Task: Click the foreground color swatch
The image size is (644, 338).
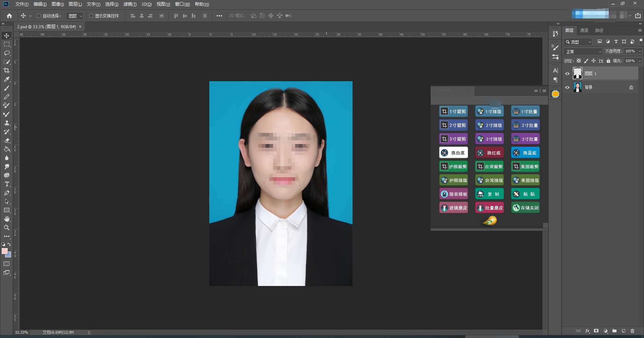Action: pos(4,251)
